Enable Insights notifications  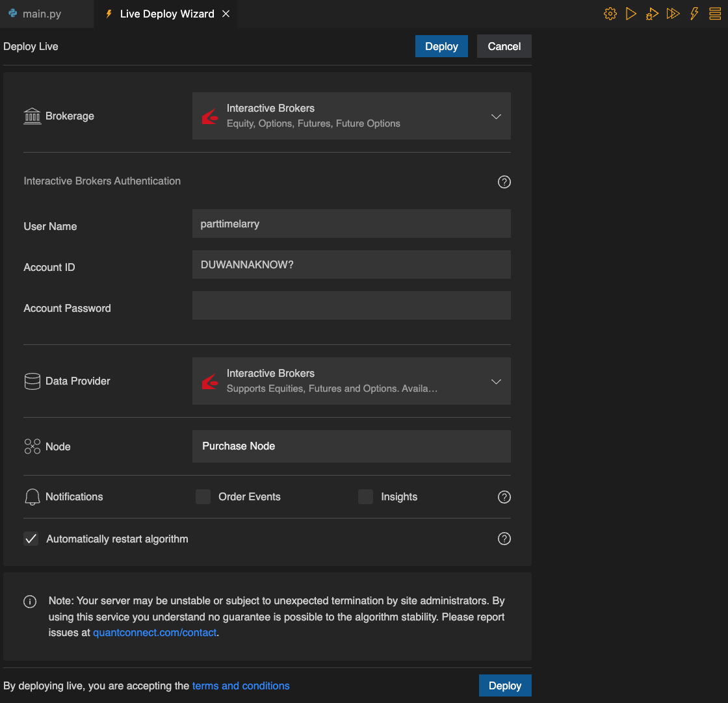(365, 496)
